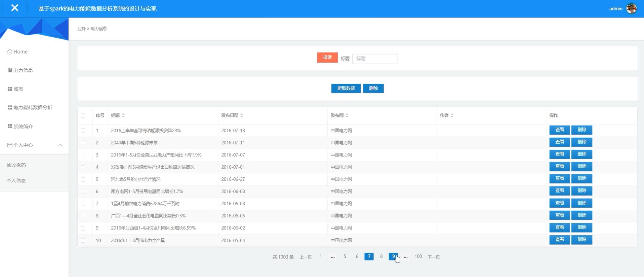The width and height of the screenshot is (644, 277).
Task: Click the 电力能耗数据分析 sidebar icon
Action: pos(10,108)
